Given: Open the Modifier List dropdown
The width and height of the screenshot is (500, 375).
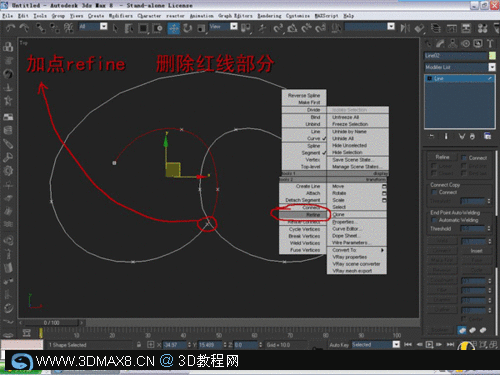Looking at the screenshot, I should click(x=492, y=67).
